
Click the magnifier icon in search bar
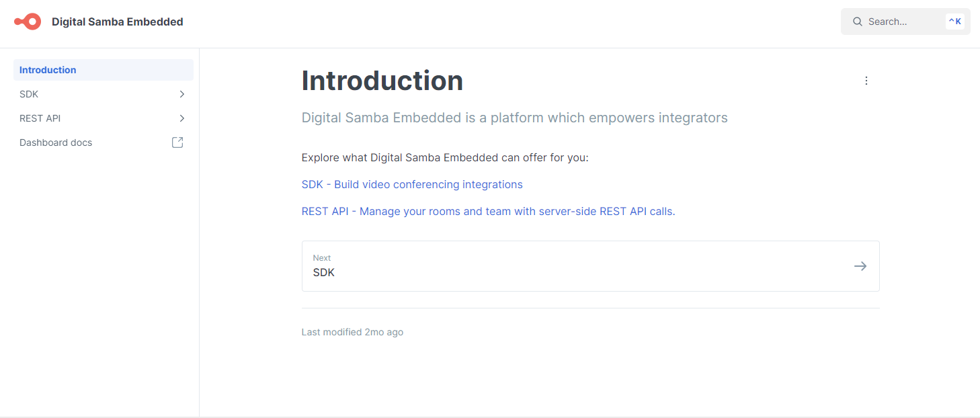(x=858, y=22)
